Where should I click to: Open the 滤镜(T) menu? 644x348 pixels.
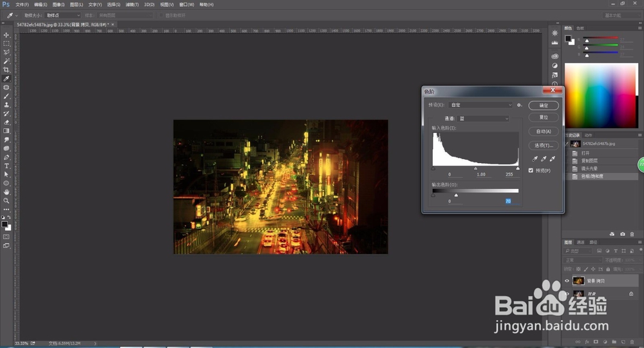(132, 5)
